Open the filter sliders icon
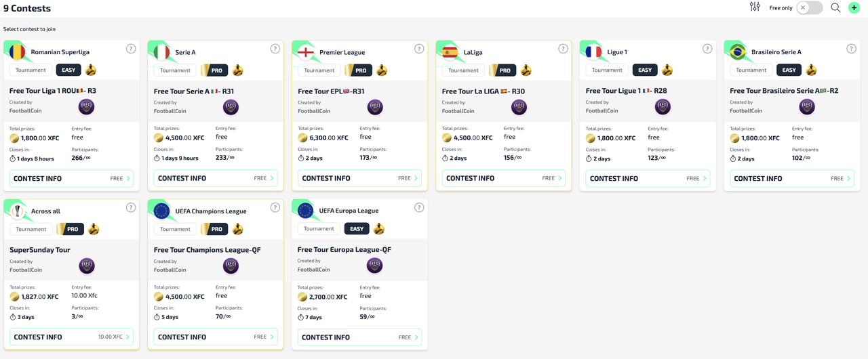Screen dimensions: 868x359 click(755, 7)
